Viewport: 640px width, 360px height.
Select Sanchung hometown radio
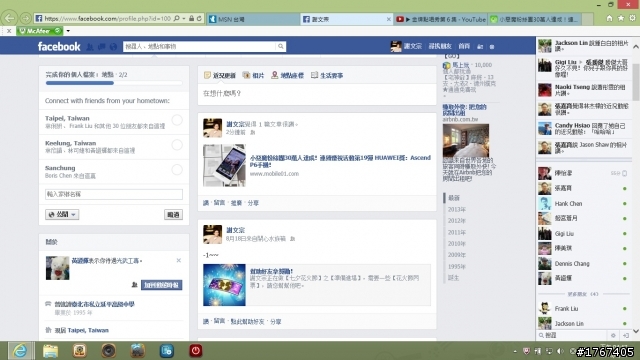tap(177, 170)
